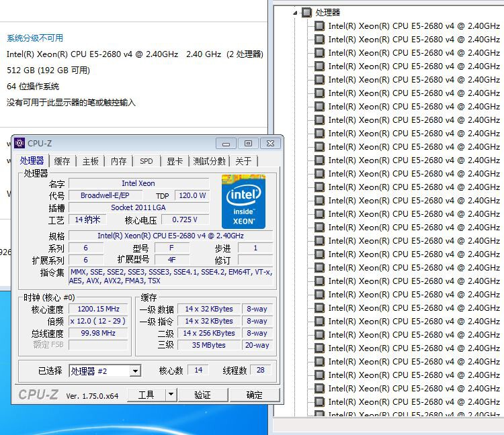Open the 测试分数 benchmark tab
The height and width of the screenshot is (435, 504).
tap(209, 161)
